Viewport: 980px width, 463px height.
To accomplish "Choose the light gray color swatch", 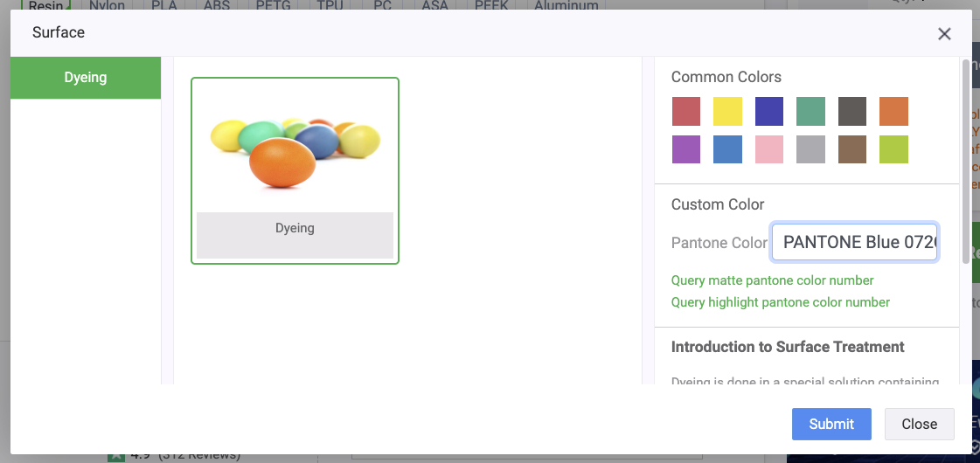I will coord(810,149).
